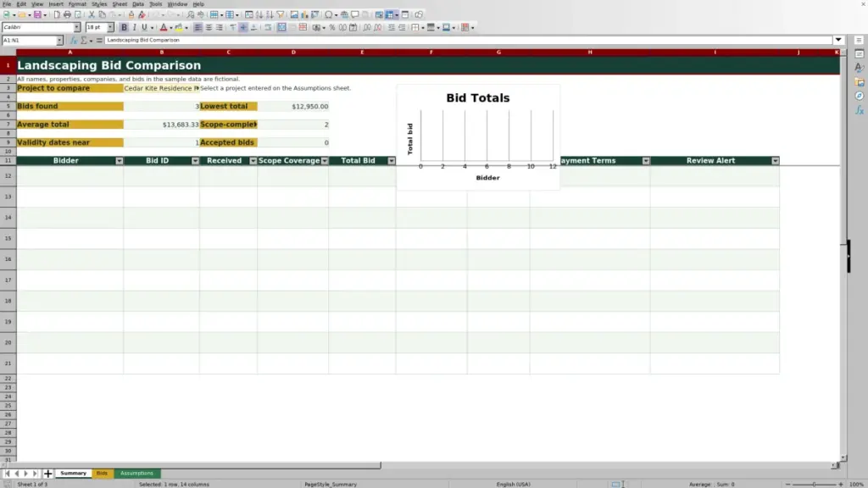The height and width of the screenshot is (488, 868).
Task: Click the Insert Special Character icon
Action: click(328, 14)
